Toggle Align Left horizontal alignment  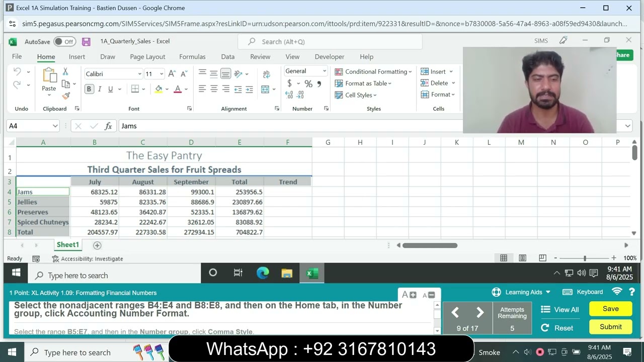click(202, 89)
